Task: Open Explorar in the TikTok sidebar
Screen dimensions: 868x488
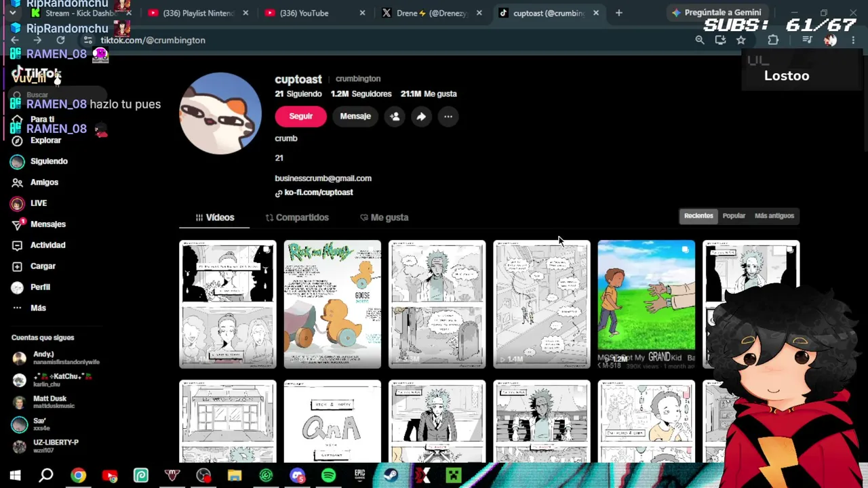Action: 37,140
